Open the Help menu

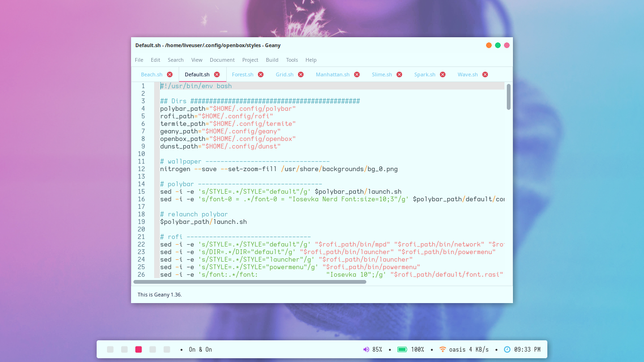pyautogui.click(x=311, y=60)
